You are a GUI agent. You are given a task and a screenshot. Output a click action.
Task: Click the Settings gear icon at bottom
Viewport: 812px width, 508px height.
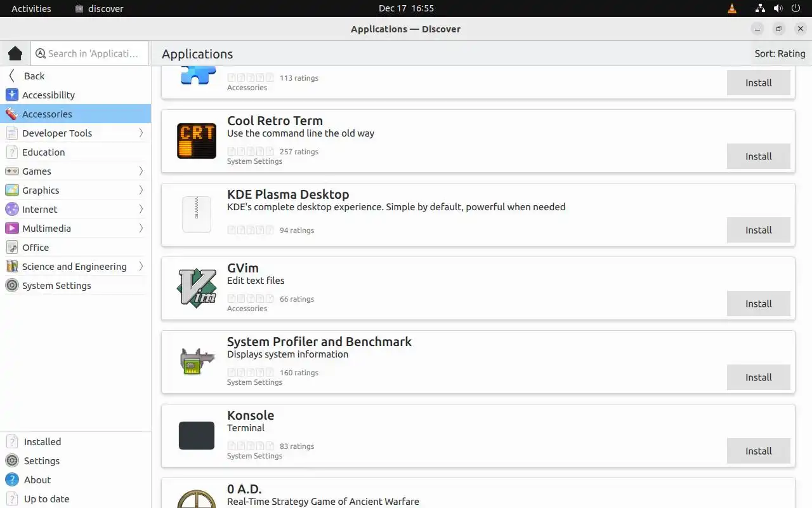click(x=11, y=460)
